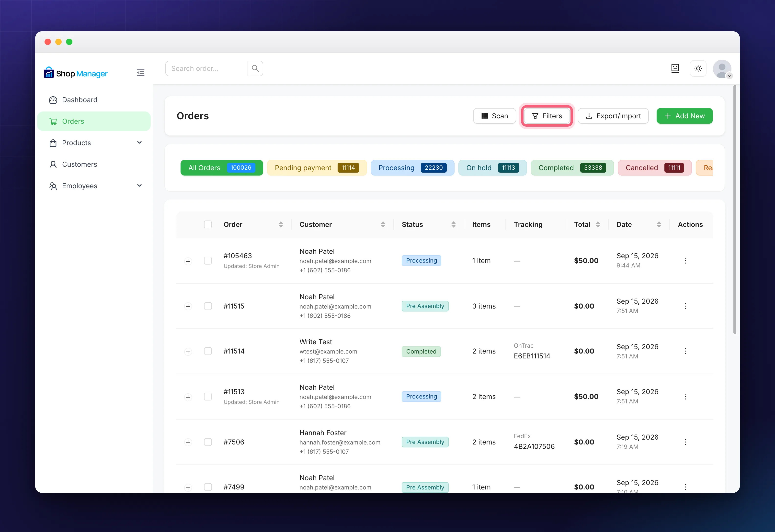Open actions menu for order #7506
This screenshot has width=775, height=532.
click(685, 442)
